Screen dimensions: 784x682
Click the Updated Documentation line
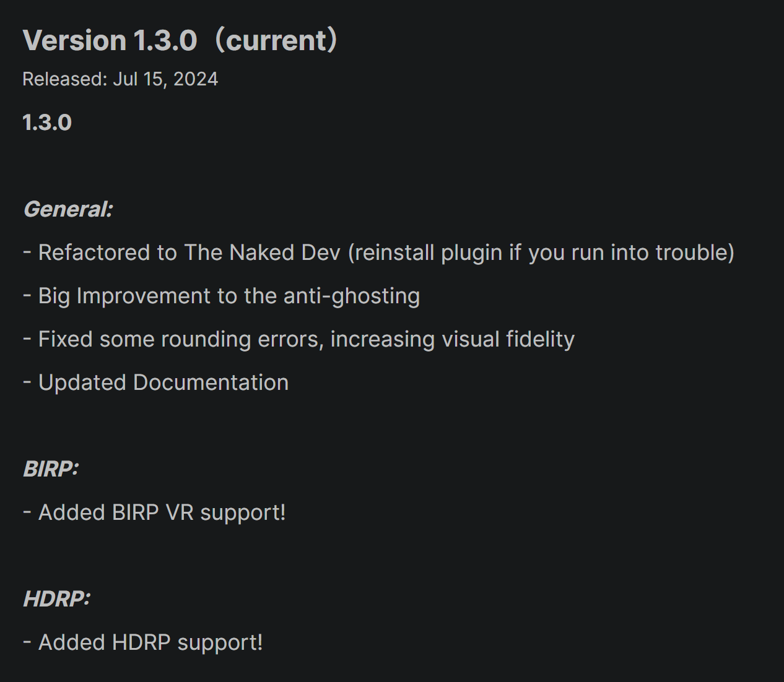click(x=155, y=382)
